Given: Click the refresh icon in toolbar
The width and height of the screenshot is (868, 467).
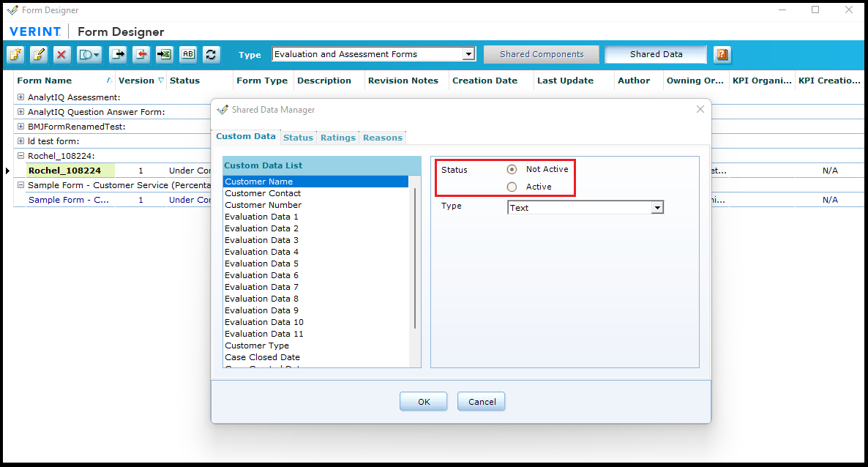Looking at the screenshot, I should [x=211, y=54].
